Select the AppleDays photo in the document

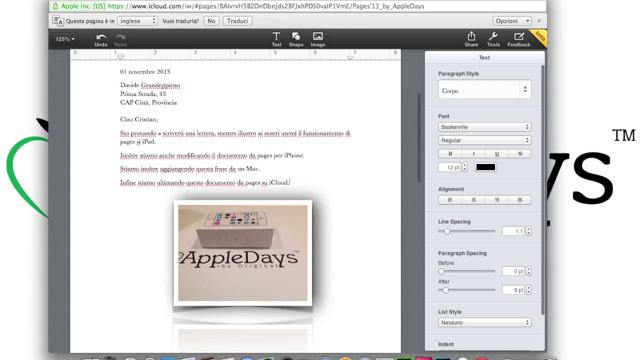(243, 253)
